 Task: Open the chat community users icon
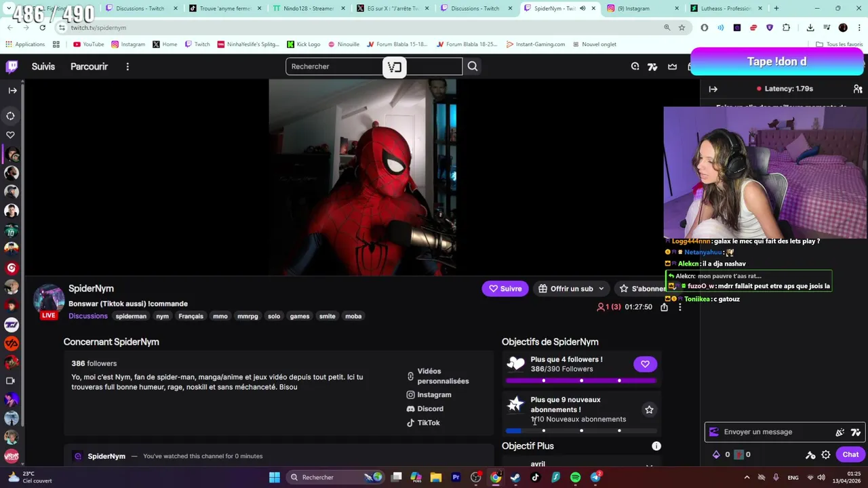pos(858,89)
